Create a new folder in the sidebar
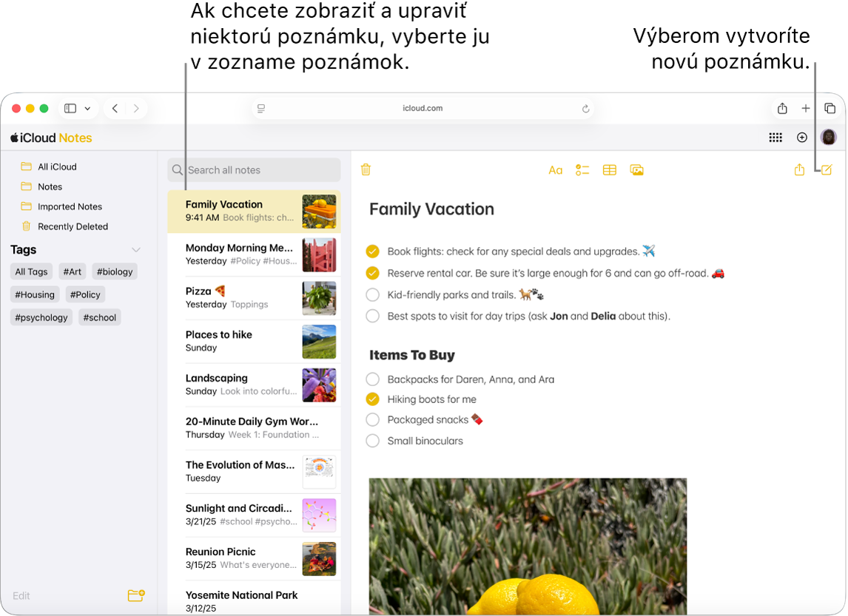The width and height of the screenshot is (848, 616). 135,595
